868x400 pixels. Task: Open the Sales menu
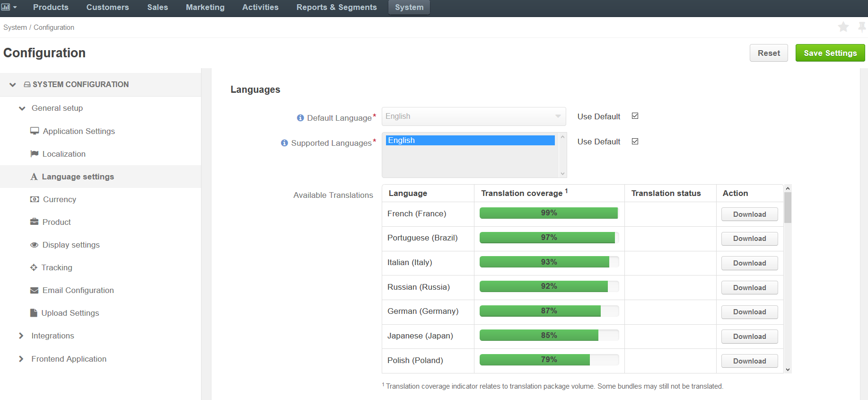[x=158, y=7]
